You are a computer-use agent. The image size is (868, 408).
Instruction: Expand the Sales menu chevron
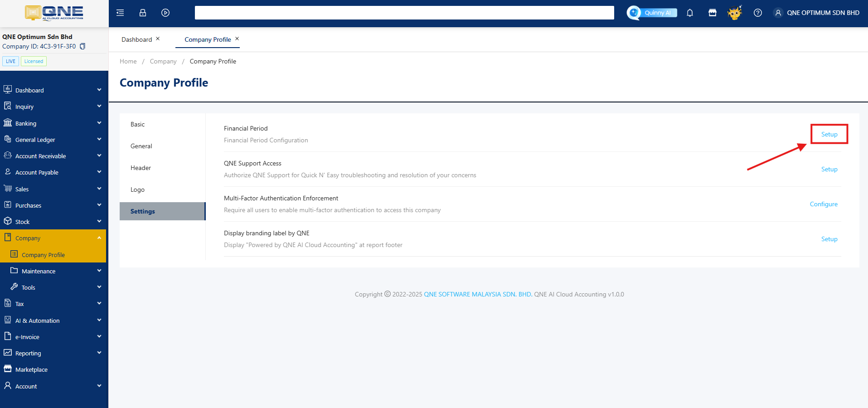coord(99,189)
